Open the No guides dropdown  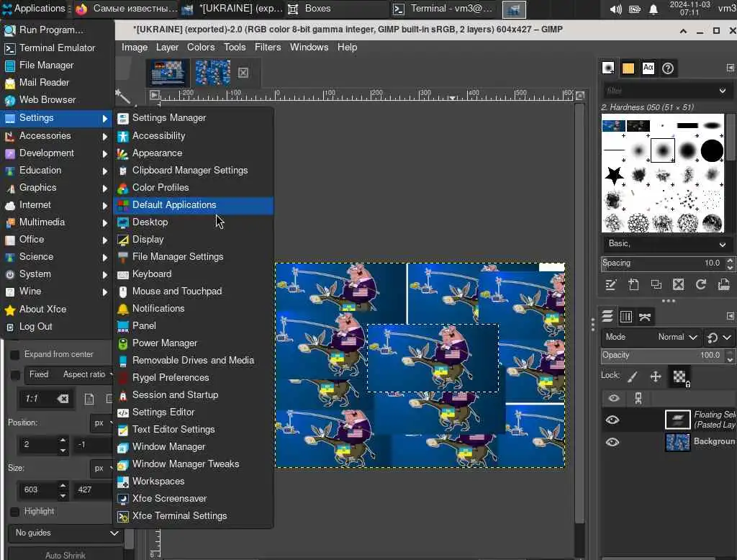(x=65, y=533)
